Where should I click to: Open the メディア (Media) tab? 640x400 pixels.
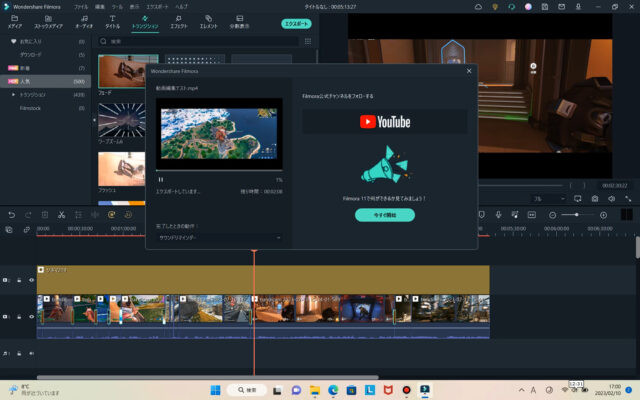coord(15,22)
